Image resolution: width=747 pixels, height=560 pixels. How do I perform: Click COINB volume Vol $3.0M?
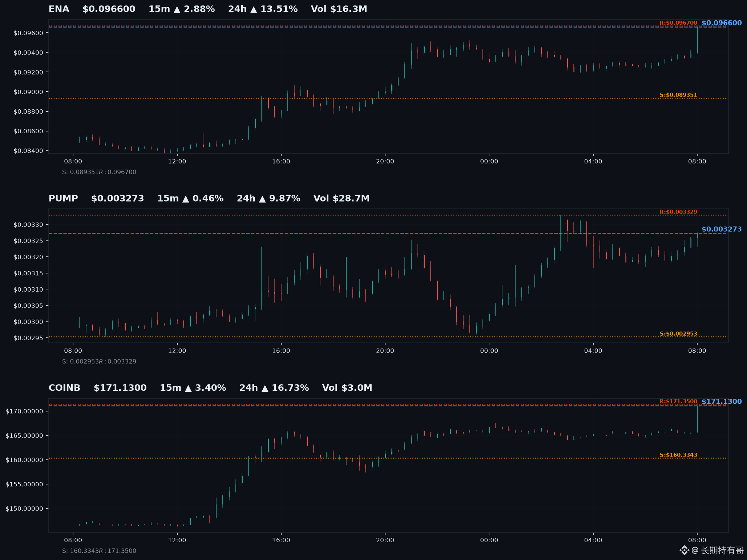click(x=347, y=388)
